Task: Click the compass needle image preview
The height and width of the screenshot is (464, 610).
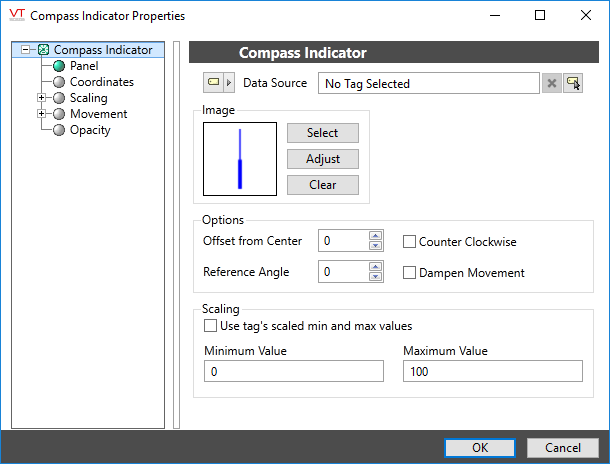Action: (240, 159)
